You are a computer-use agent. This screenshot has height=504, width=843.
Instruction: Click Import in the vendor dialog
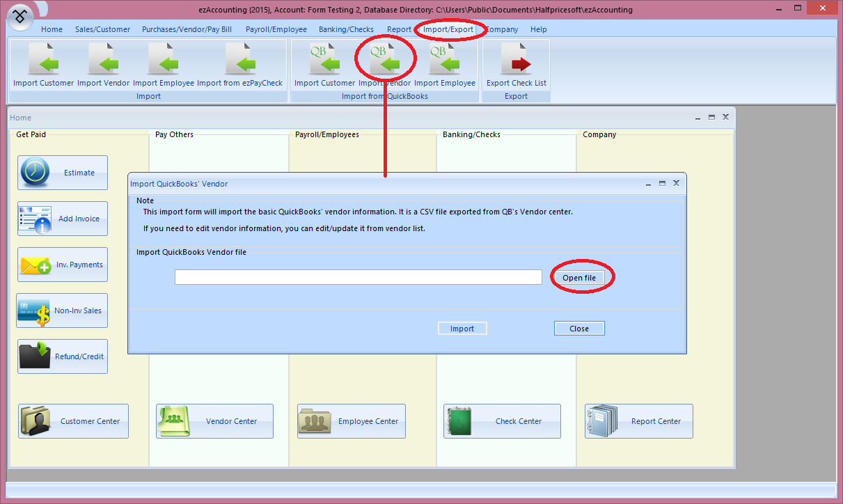point(462,328)
